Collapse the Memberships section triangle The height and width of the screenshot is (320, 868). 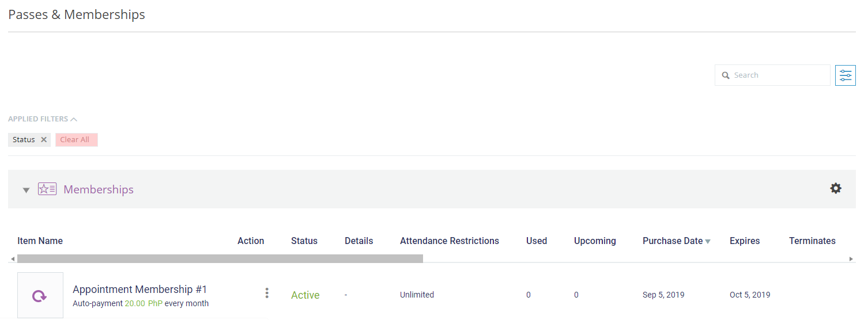[x=26, y=190]
